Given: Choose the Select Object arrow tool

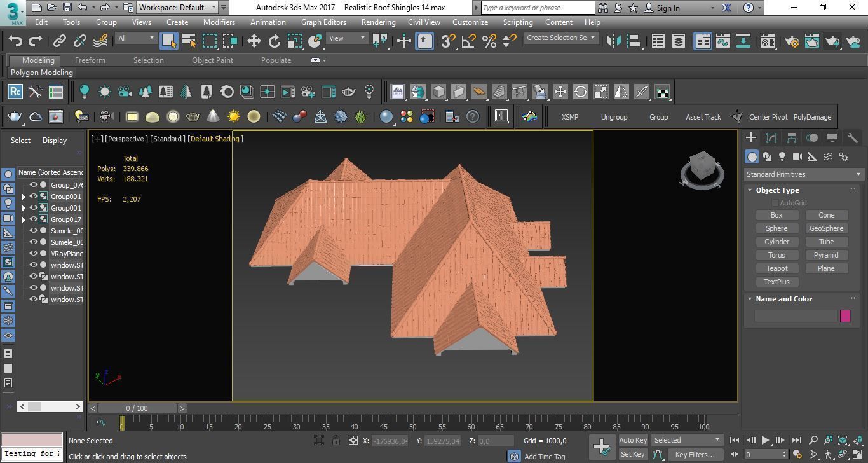Looking at the screenshot, I should [x=168, y=41].
